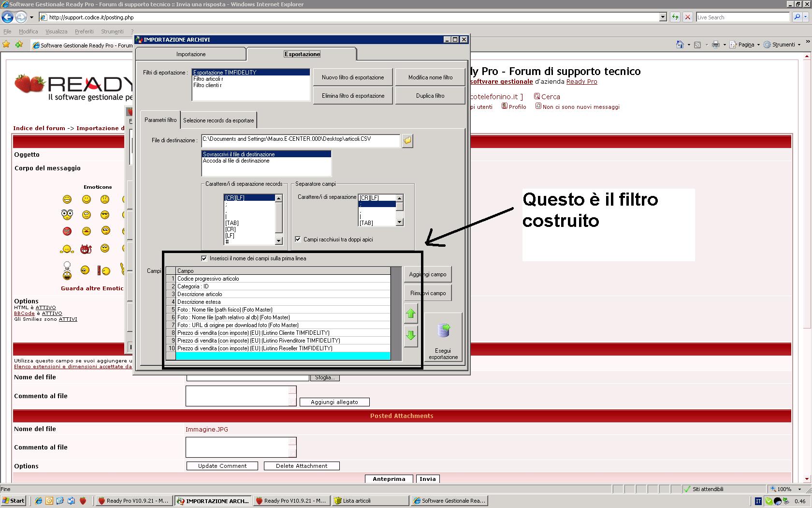Select field row Descrizione estesa

tap(283, 302)
